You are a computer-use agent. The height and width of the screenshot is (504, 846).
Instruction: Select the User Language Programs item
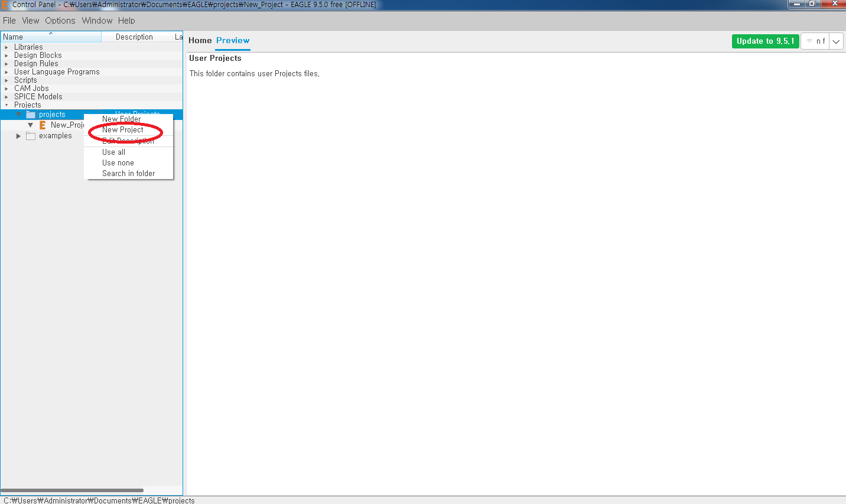[x=57, y=72]
